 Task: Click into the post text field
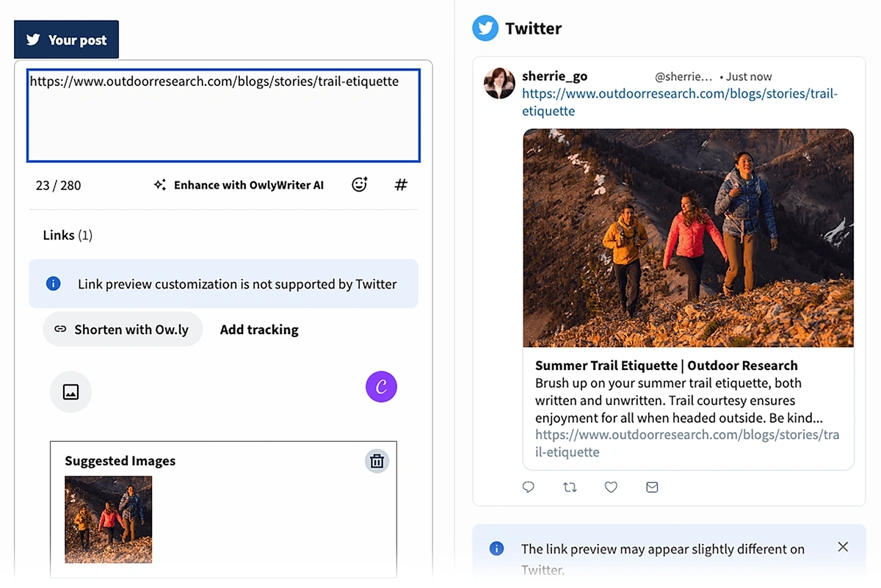click(x=223, y=115)
